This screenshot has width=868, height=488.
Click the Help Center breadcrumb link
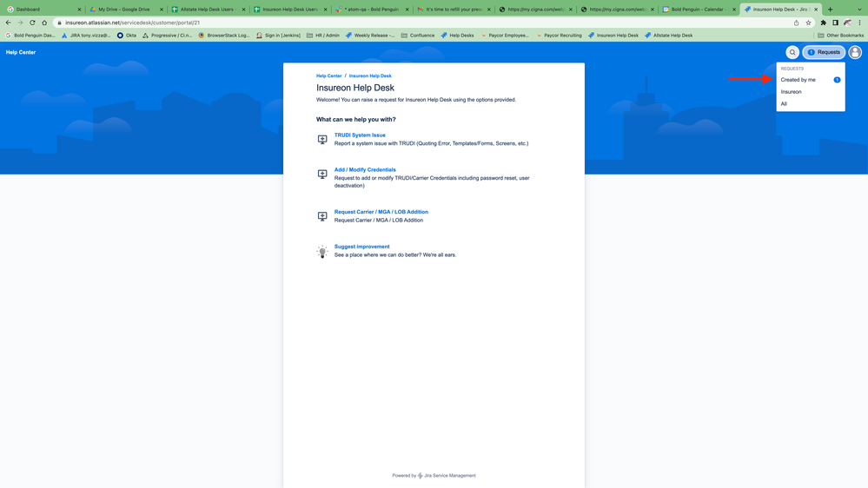click(328, 76)
